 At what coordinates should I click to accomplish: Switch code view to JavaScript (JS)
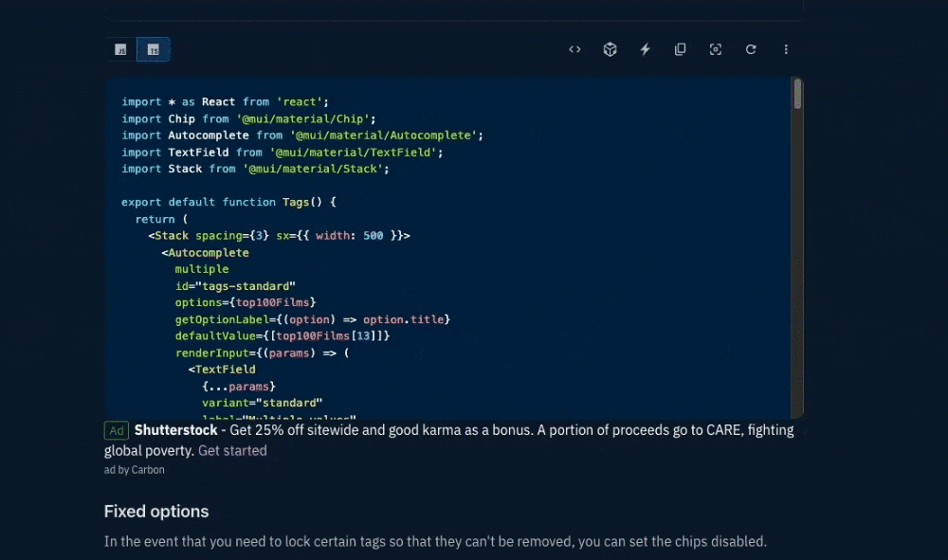click(120, 49)
